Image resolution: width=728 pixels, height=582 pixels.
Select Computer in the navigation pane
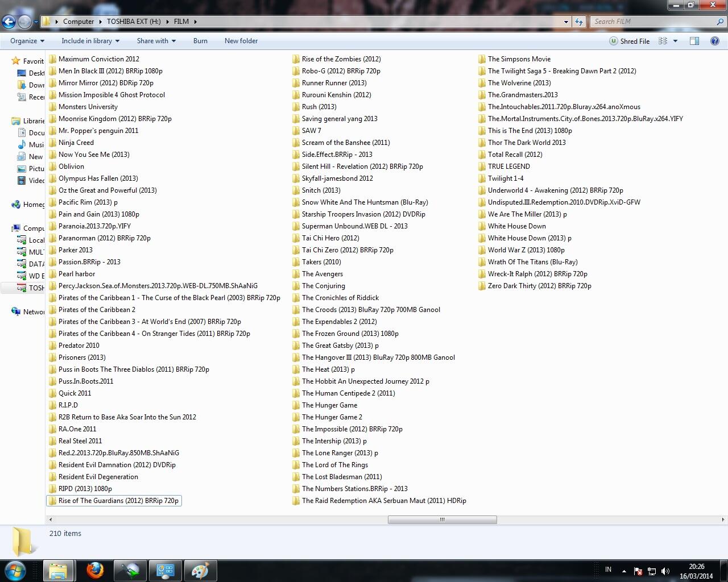click(x=28, y=228)
